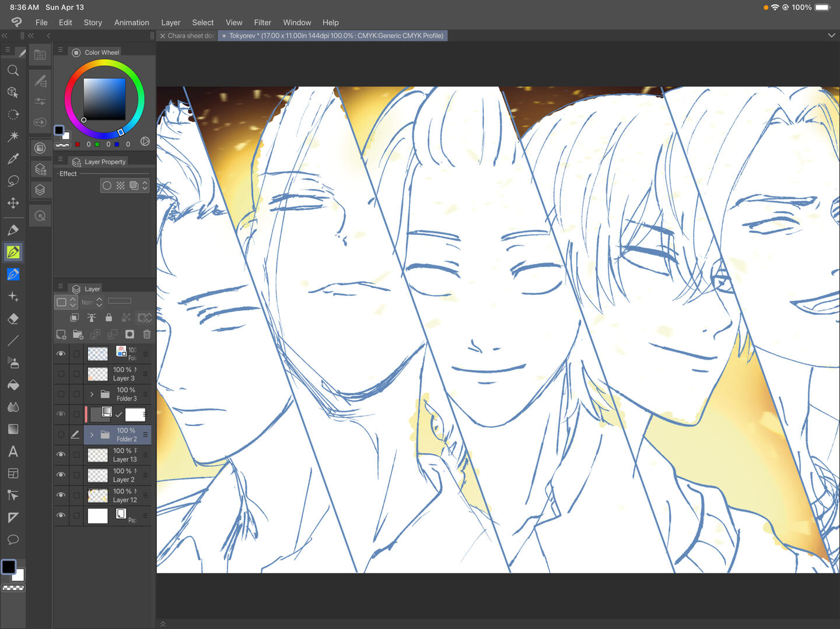The width and height of the screenshot is (840, 629).
Task: Open the Animation menu
Action: click(x=131, y=23)
